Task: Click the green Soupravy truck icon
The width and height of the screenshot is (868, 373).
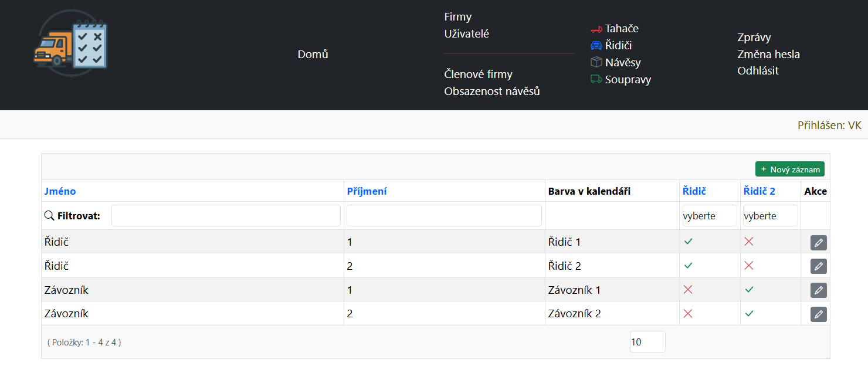Action: tap(596, 79)
